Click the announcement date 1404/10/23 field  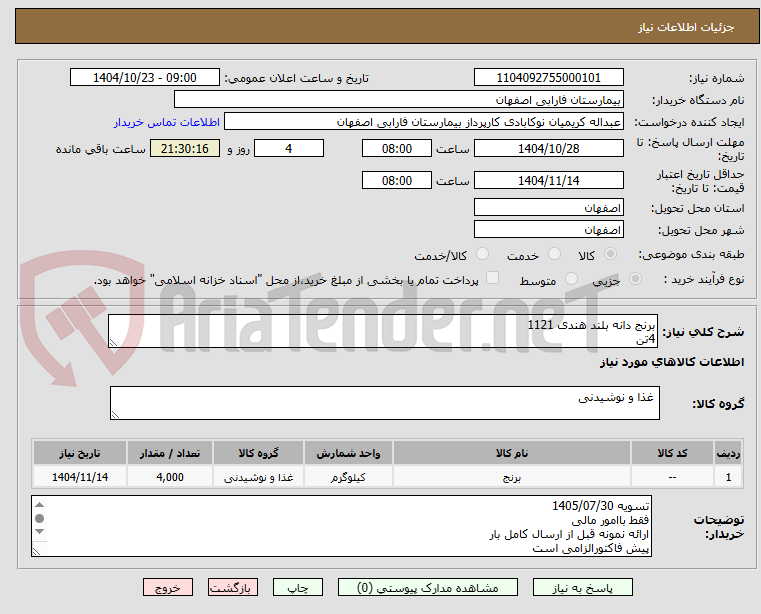tap(145, 78)
